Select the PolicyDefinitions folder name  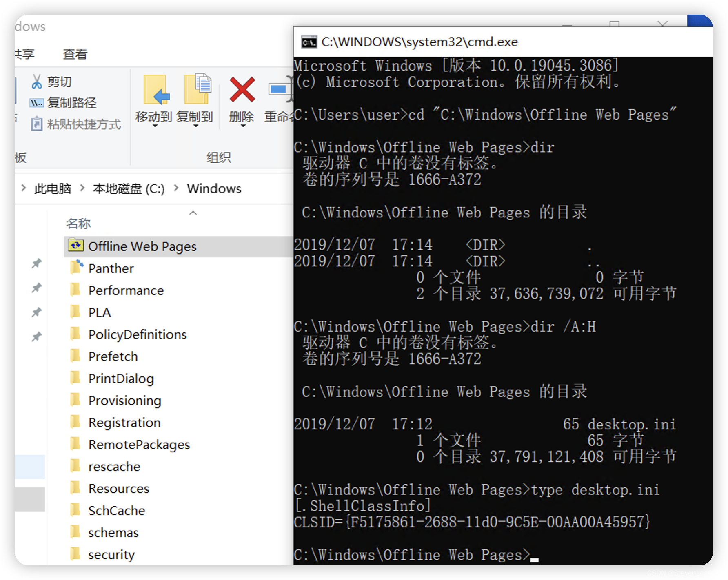138,334
